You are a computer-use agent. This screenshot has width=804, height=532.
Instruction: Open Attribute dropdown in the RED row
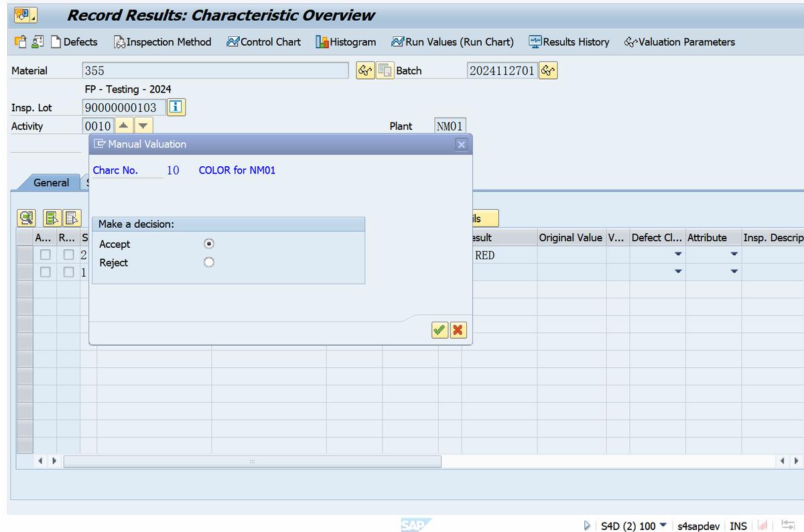click(734, 255)
